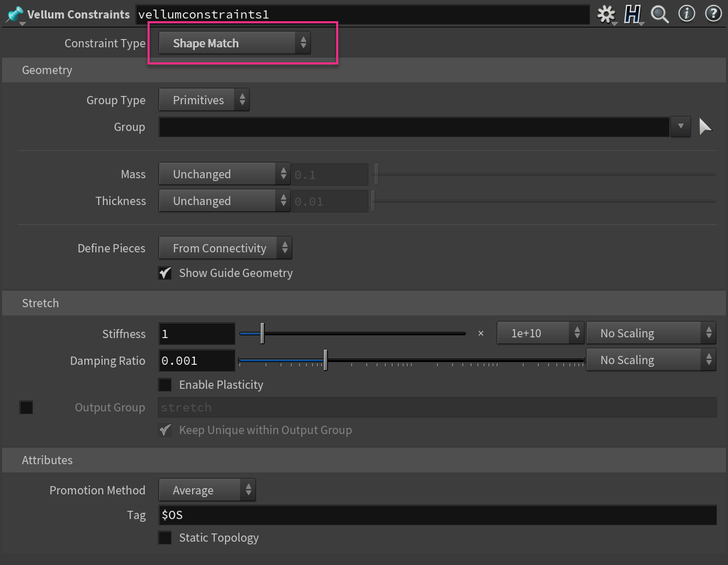Enable the Plasticity checkbox
This screenshot has height=565, width=728.
point(165,385)
